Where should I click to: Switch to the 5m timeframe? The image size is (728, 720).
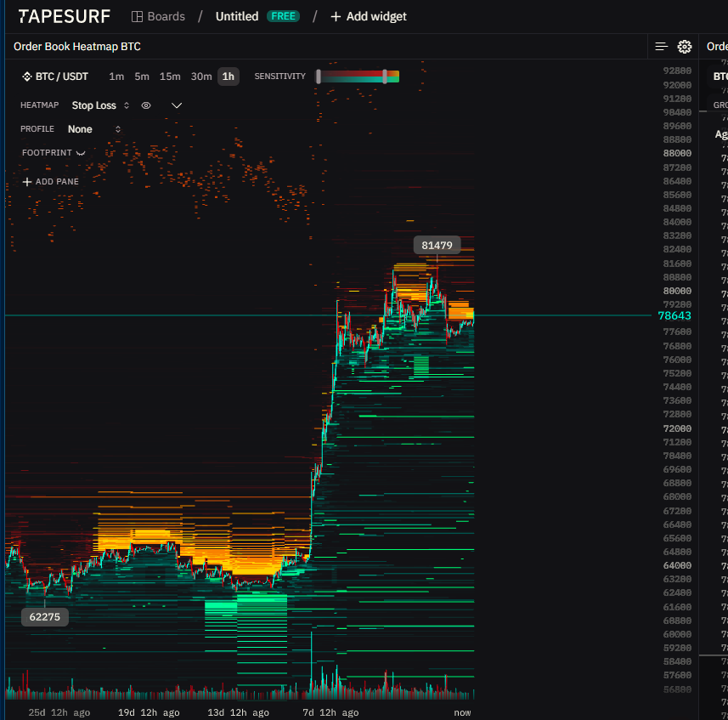(142, 77)
